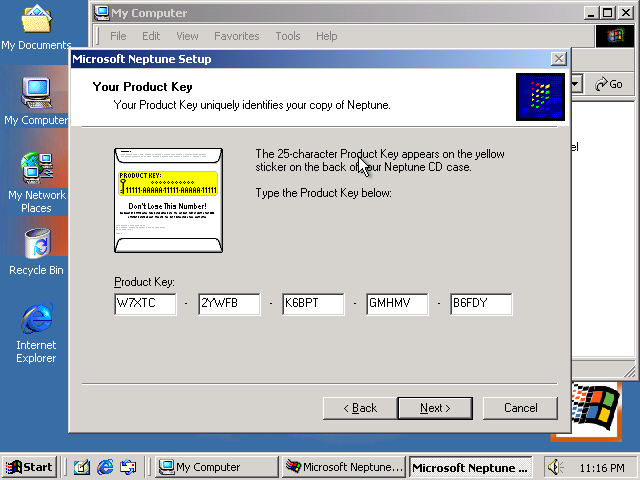Click the 'Product Key:' label
640x480 pixels.
point(144,282)
